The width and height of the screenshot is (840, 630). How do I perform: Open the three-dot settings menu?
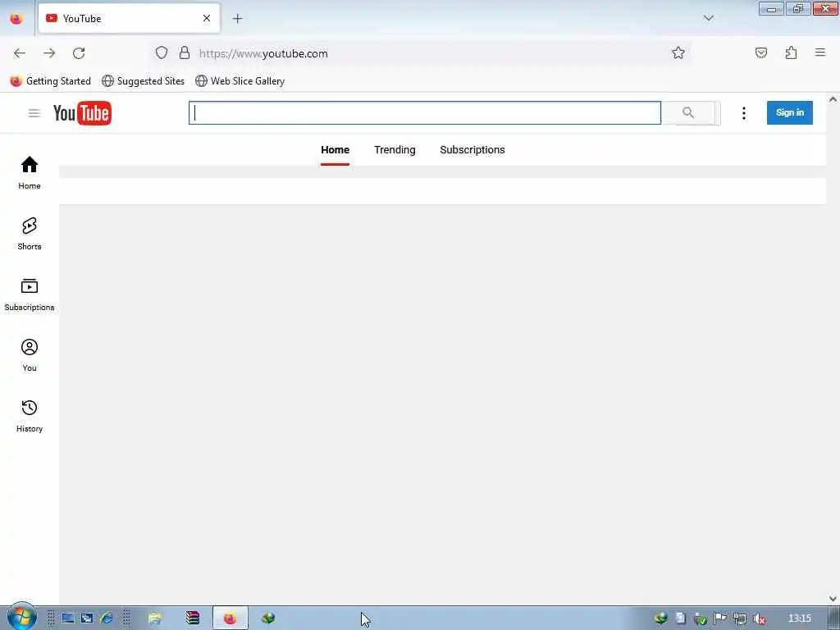click(x=743, y=113)
